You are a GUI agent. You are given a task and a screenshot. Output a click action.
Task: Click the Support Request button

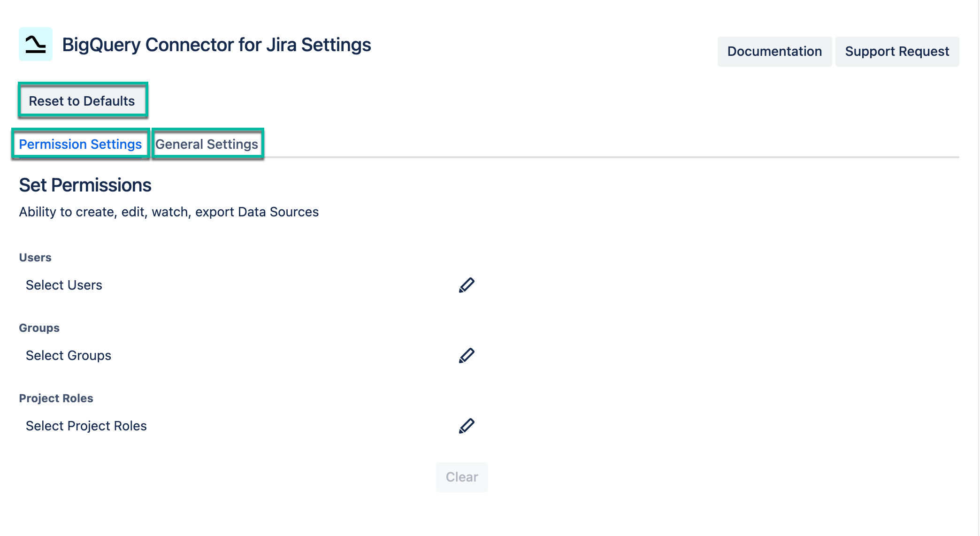click(x=897, y=51)
